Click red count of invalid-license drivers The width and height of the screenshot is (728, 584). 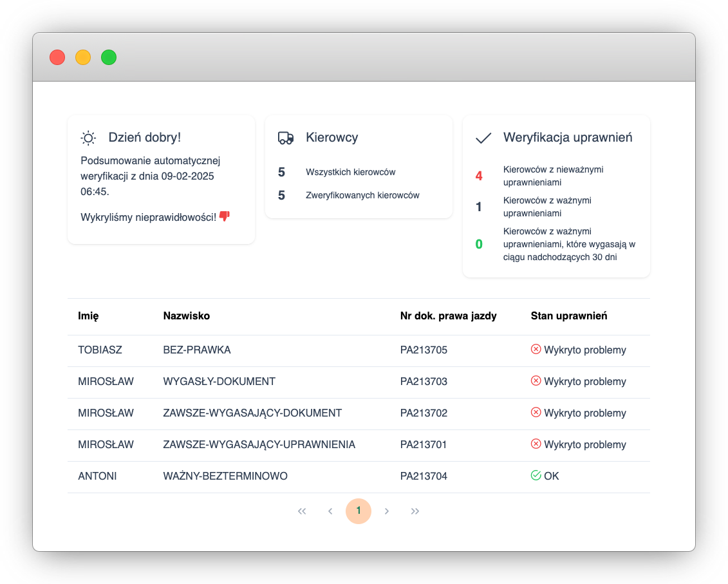tap(479, 176)
